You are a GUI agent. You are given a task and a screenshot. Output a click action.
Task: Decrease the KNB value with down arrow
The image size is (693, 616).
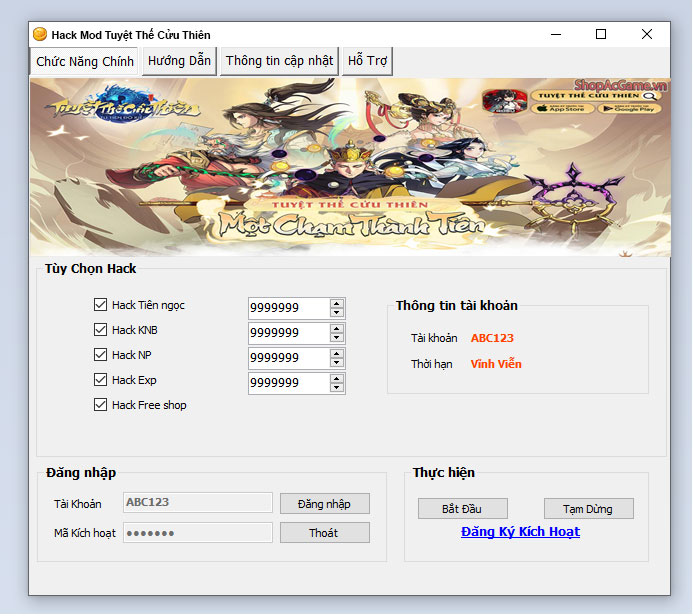tap(337, 338)
